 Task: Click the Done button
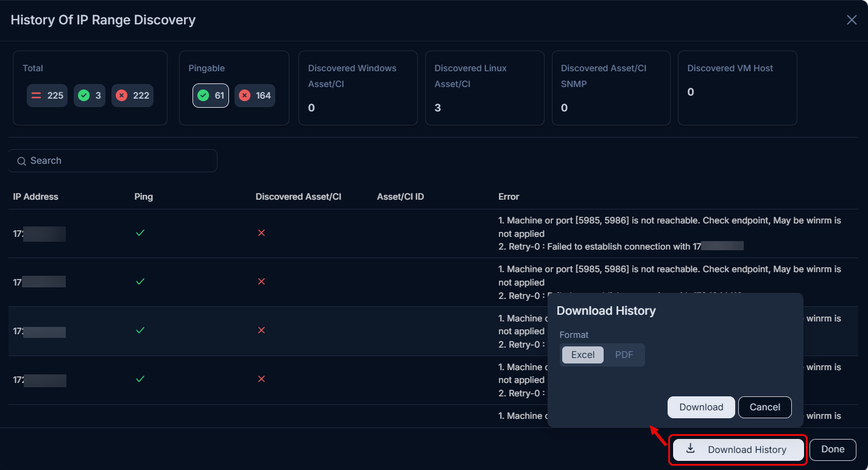click(833, 449)
